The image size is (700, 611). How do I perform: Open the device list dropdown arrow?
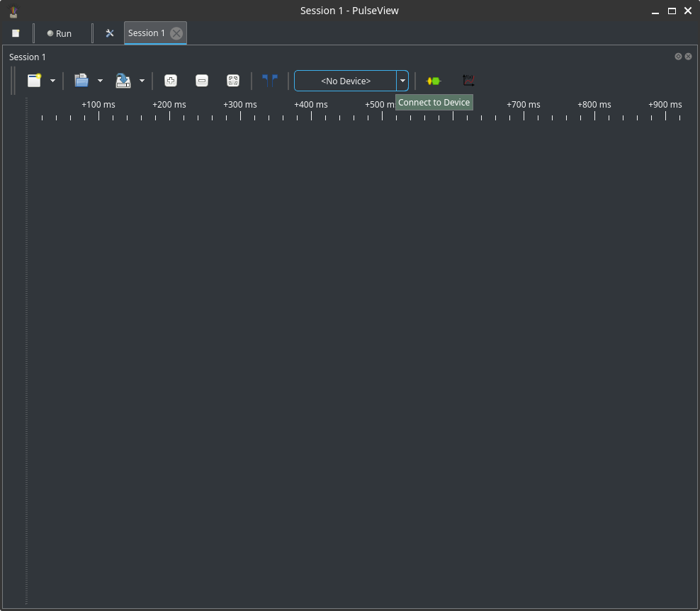402,81
